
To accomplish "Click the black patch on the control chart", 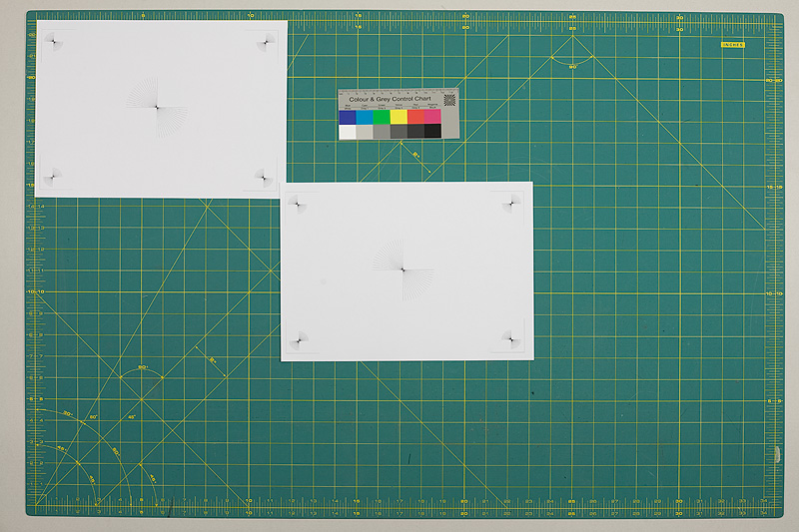I will 432,131.
